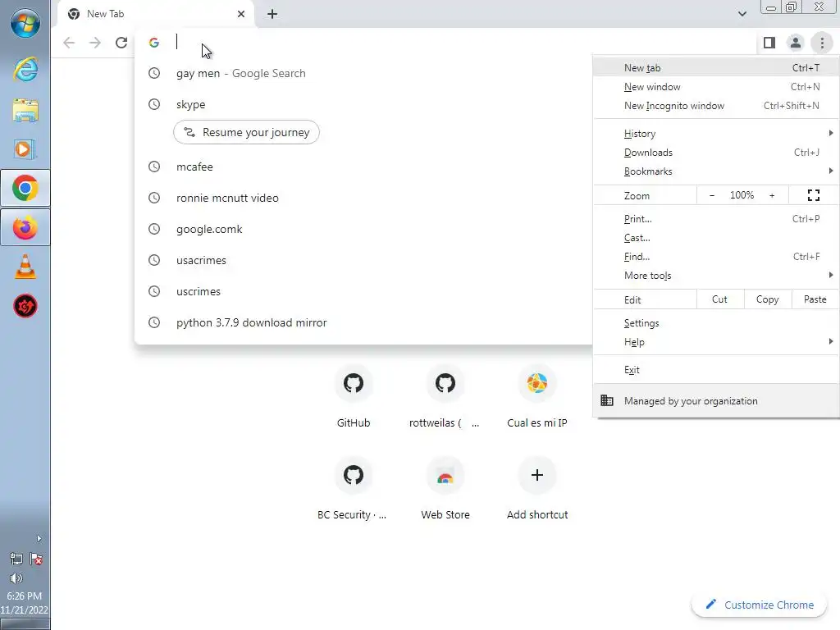Click the Google logo in address bar
The height and width of the screenshot is (630, 840).
[154, 43]
